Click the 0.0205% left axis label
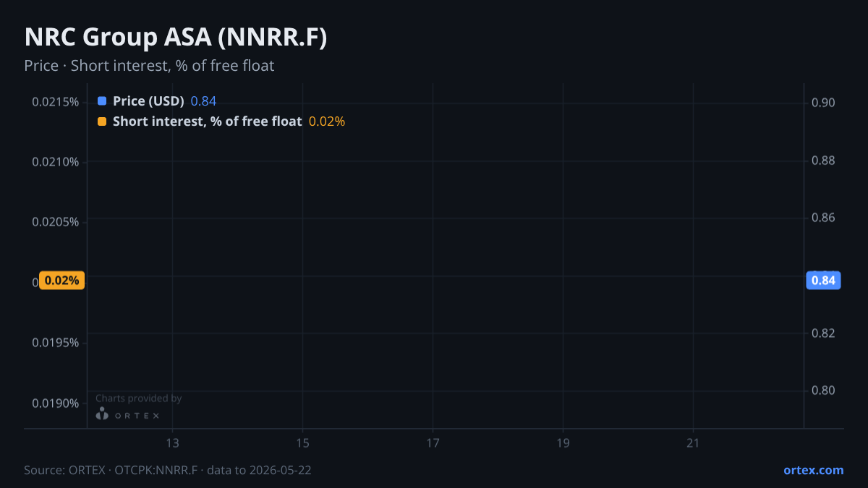868x488 pixels. [x=56, y=221]
